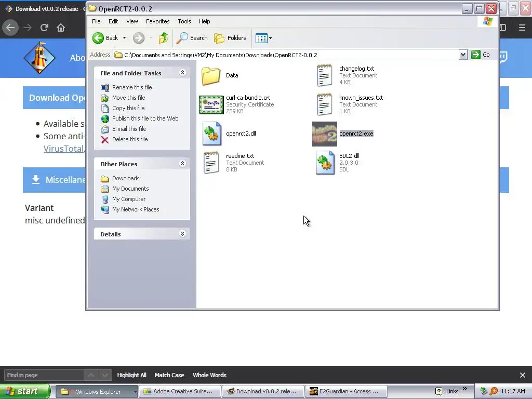Click the address path field

(286, 55)
